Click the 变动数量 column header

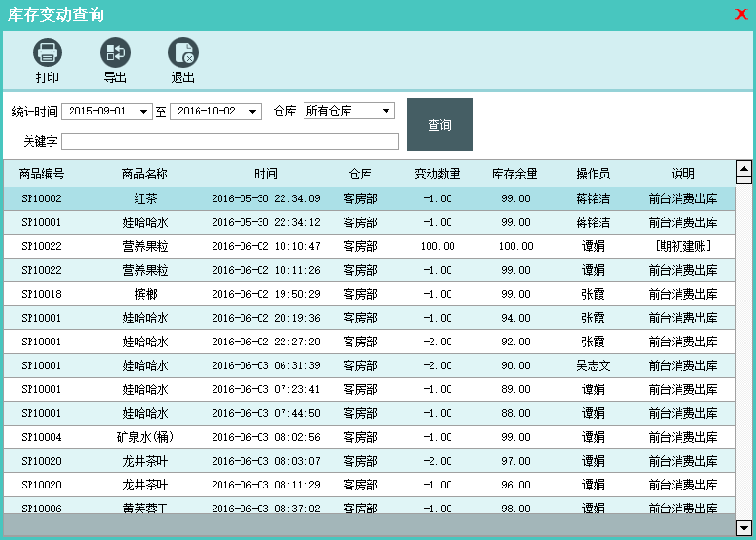(x=437, y=174)
